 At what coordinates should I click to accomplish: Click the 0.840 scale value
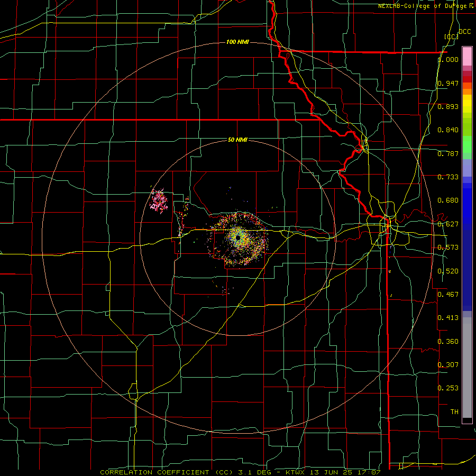(x=448, y=130)
